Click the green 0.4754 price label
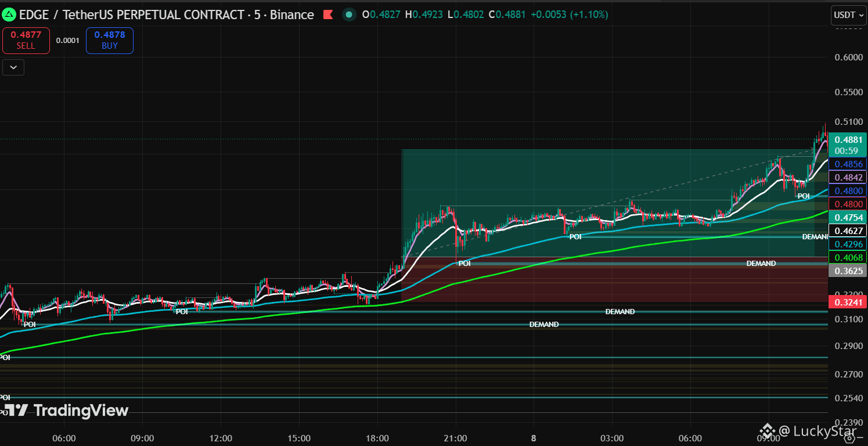This screenshot has height=446, width=868. pyautogui.click(x=848, y=217)
